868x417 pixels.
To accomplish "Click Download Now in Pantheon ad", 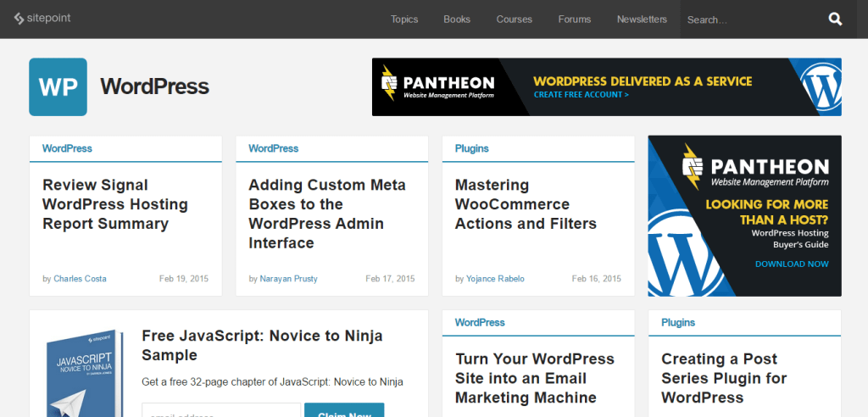I will click(792, 264).
